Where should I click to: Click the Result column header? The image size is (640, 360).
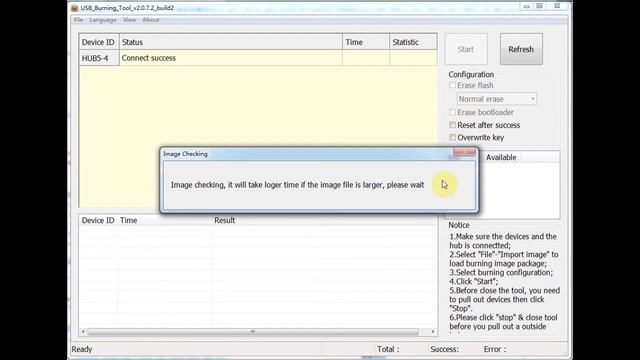(324, 220)
